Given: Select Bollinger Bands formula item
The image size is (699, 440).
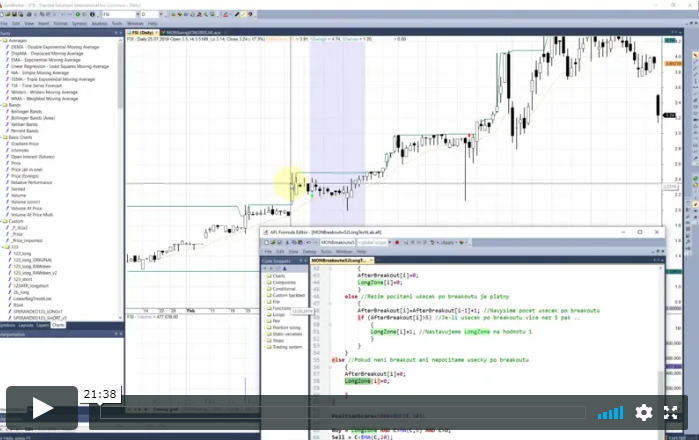Looking at the screenshot, I should coord(26,111).
